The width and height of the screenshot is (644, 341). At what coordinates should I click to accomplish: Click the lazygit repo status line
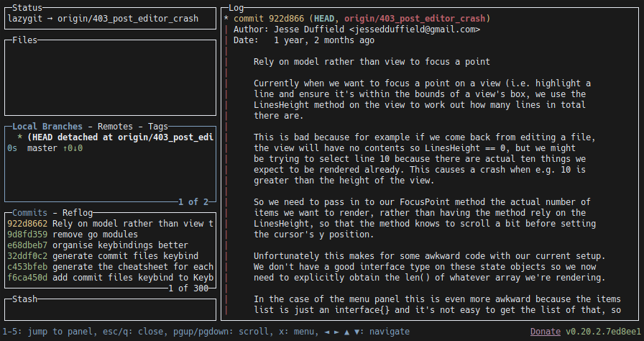[x=103, y=19]
